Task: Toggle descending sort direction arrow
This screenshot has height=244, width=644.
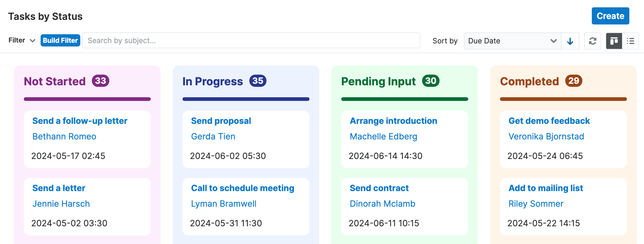Action: (x=570, y=41)
